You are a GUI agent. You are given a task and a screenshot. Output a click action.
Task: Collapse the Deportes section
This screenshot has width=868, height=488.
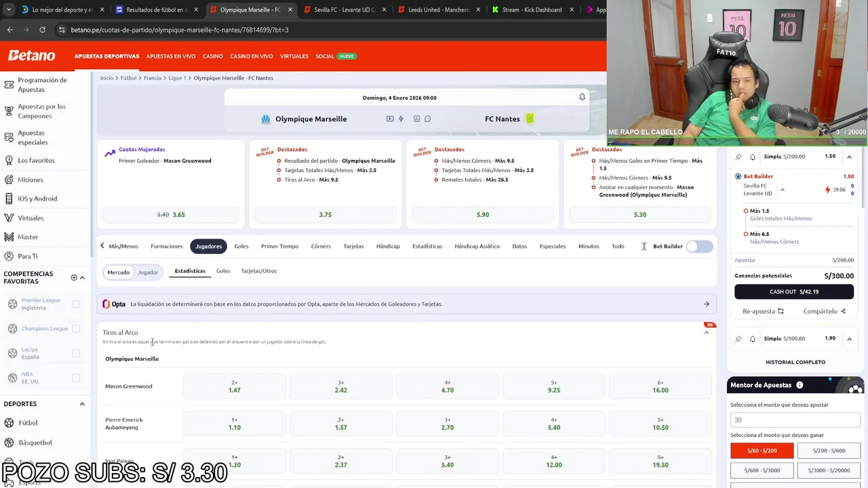pyautogui.click(x=82, y=404)
